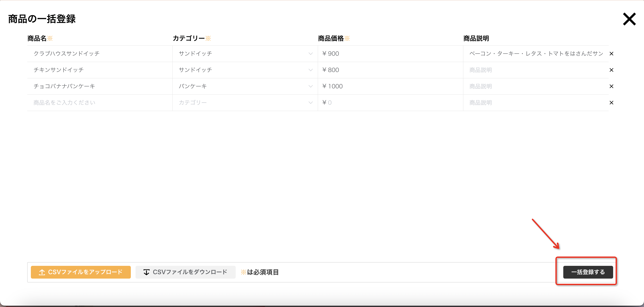Focus the empty 商品名をご入力ください field
The height and width of the screenshot is (307, 644).
tap(100, 102)
